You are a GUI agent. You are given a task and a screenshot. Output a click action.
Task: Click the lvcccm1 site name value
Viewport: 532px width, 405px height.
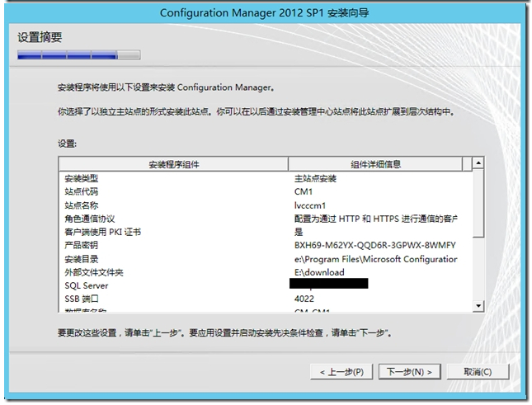[310, 205]
